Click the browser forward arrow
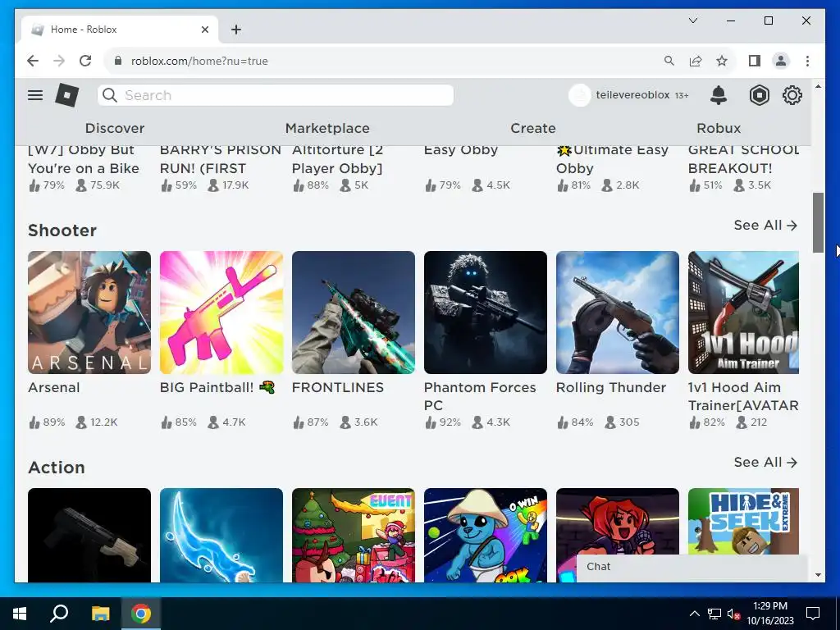The image size is (840, 630). pos(59,61)
